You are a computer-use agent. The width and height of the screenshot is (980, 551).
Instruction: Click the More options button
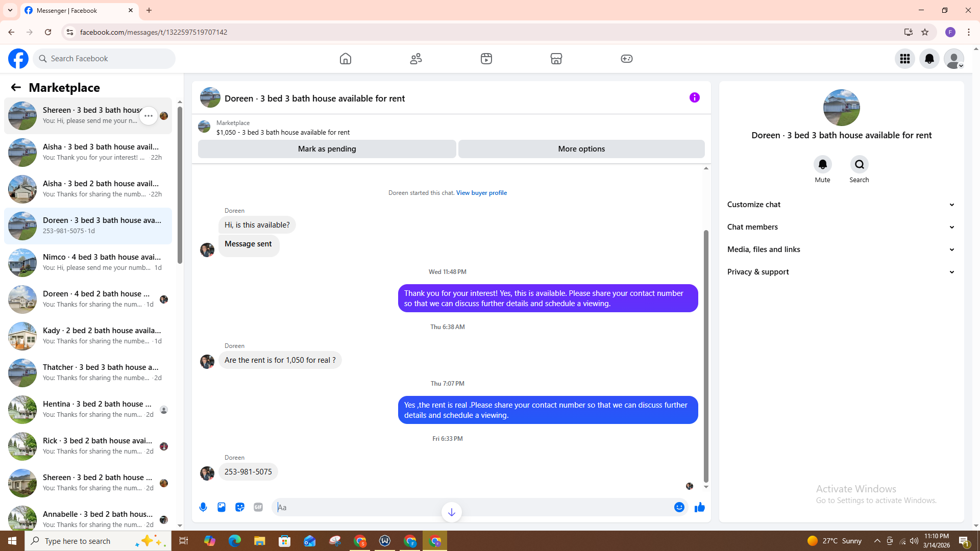point(581,149)
